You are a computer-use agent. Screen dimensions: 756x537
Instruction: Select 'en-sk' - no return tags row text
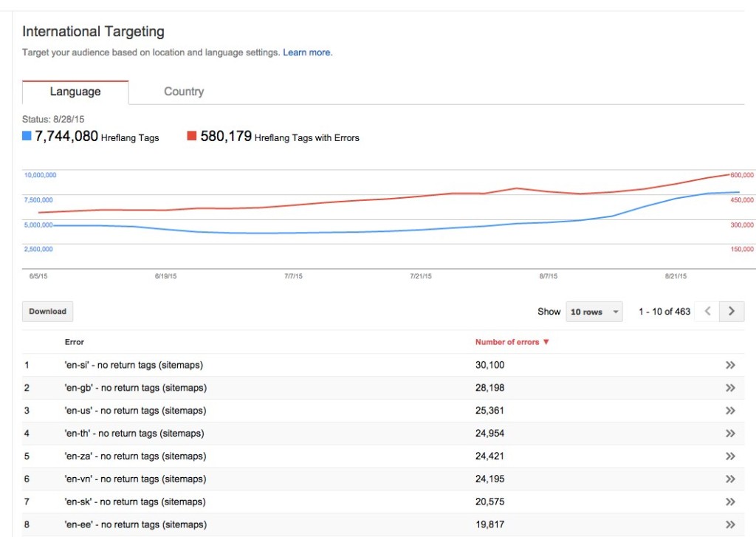click(x=135, y=502)
